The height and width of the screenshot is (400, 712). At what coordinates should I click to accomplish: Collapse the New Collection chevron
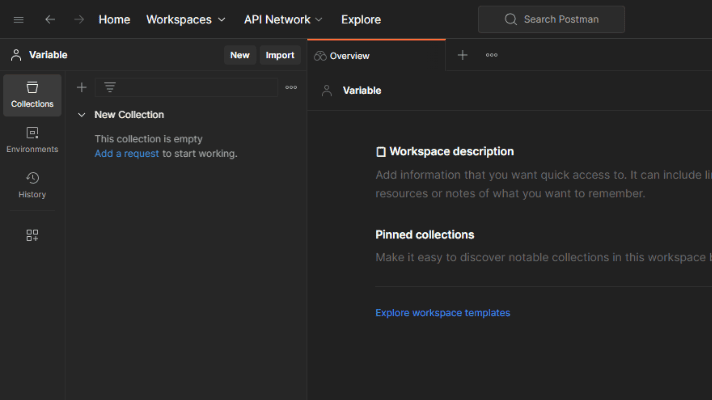[x=82, y=115]
